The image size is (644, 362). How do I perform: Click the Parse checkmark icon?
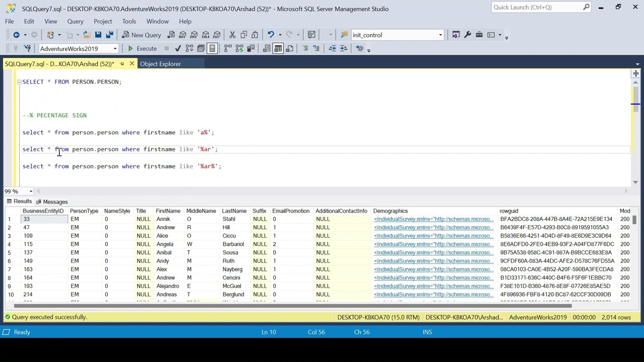178,48
